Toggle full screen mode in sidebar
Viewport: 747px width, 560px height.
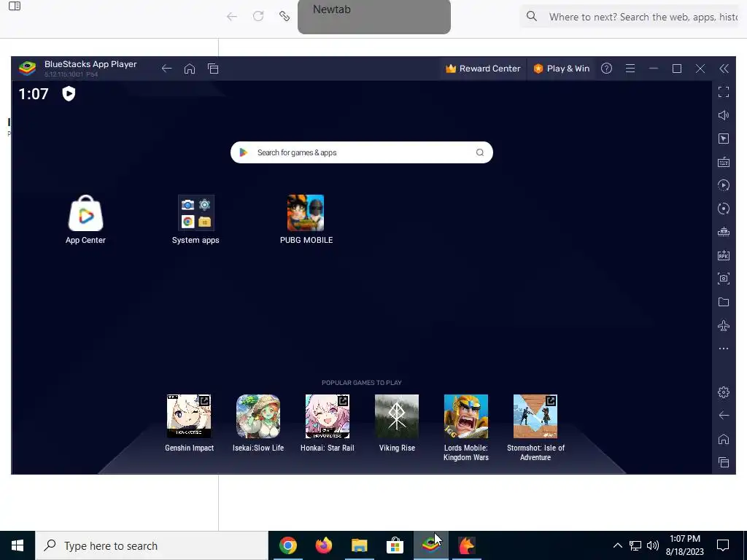[724, 92]
